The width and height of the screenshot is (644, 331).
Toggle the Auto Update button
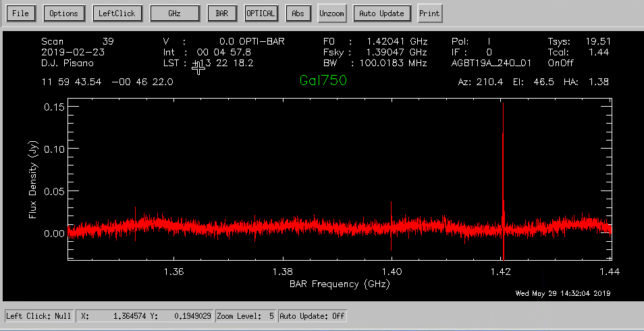(x=381, y=13)
